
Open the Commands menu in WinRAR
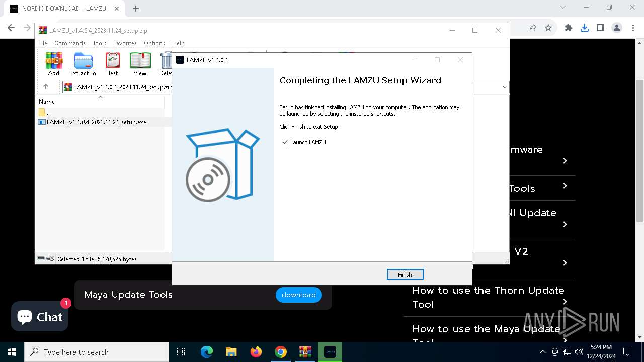70,43
